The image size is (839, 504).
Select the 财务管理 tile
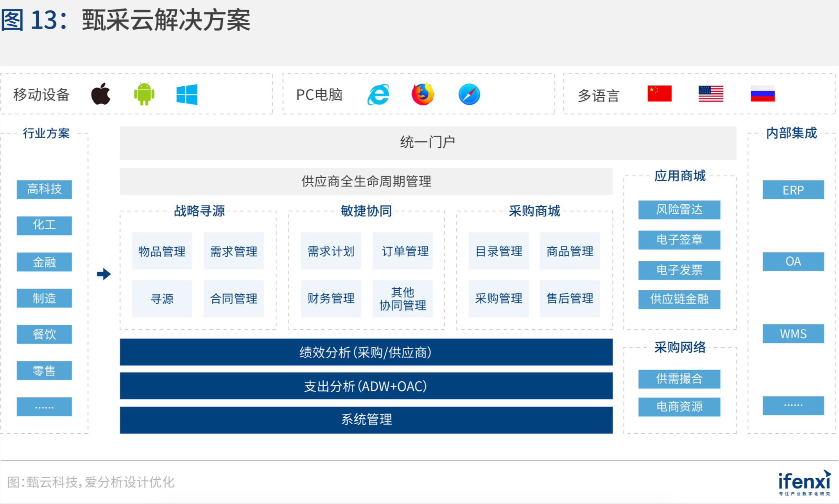[331, 298]
